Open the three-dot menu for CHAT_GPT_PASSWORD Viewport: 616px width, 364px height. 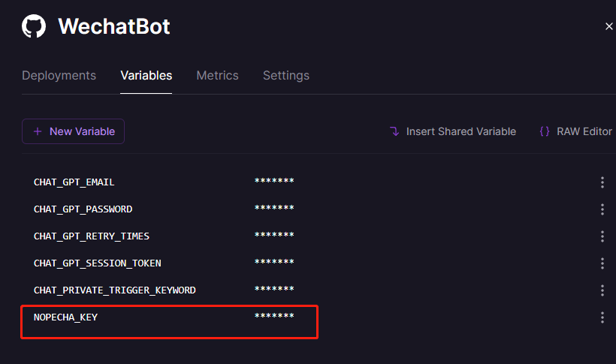click(602, 209)
